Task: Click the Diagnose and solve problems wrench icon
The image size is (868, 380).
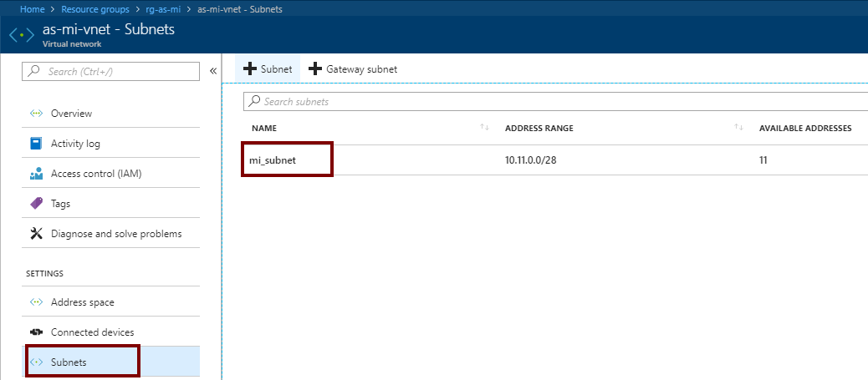Action: click(x=36, y=234)
